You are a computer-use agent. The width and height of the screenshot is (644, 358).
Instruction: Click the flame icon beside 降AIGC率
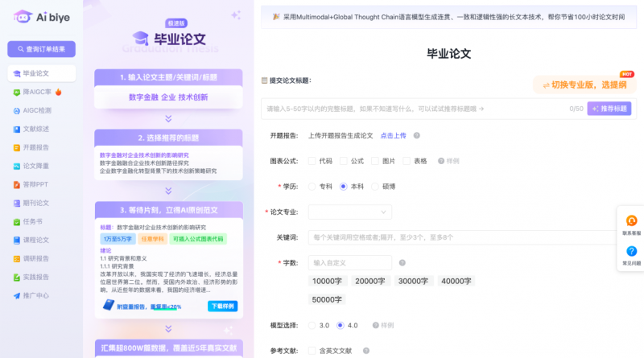58,92
